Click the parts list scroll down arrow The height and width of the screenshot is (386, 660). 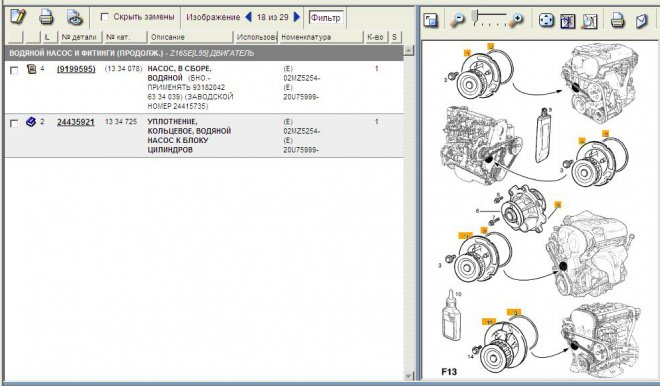pyautogui.click(x=408, y=375)
